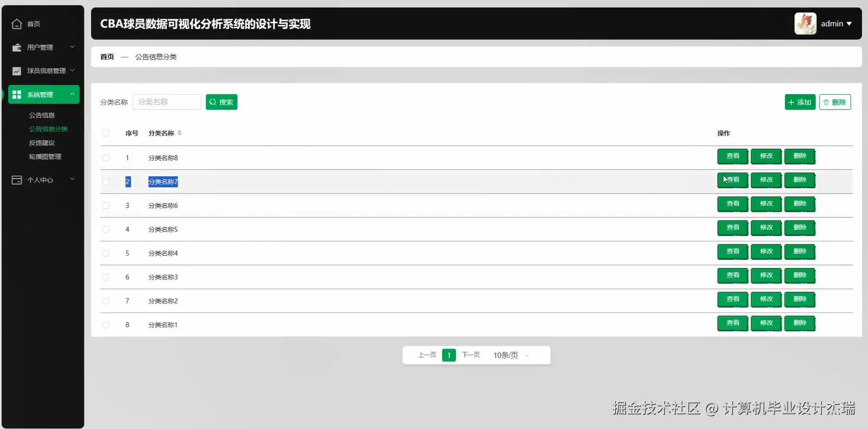This screenshot has height=429, width=868.
Task: Click the home icon in sidebar
Action: (x=17, y=24)
